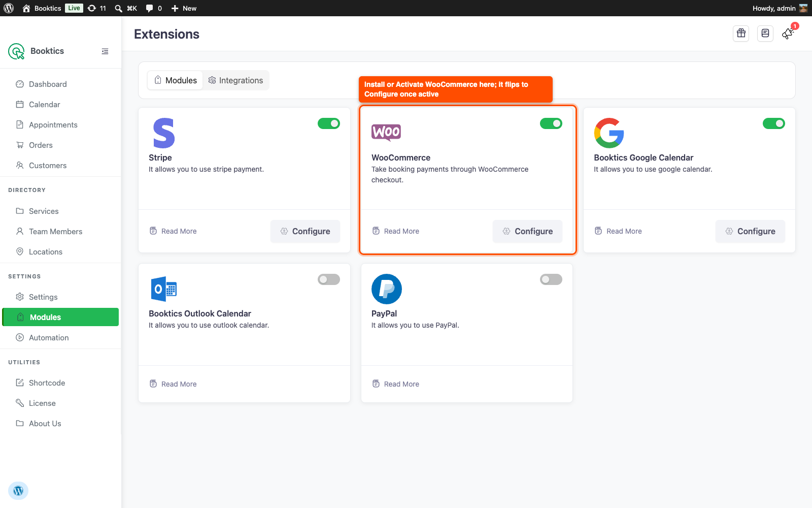Read More about Booktics Outlook Calendar
Image resolution: width=812 pixels, height=508 pixels.
tap(173, 384)
